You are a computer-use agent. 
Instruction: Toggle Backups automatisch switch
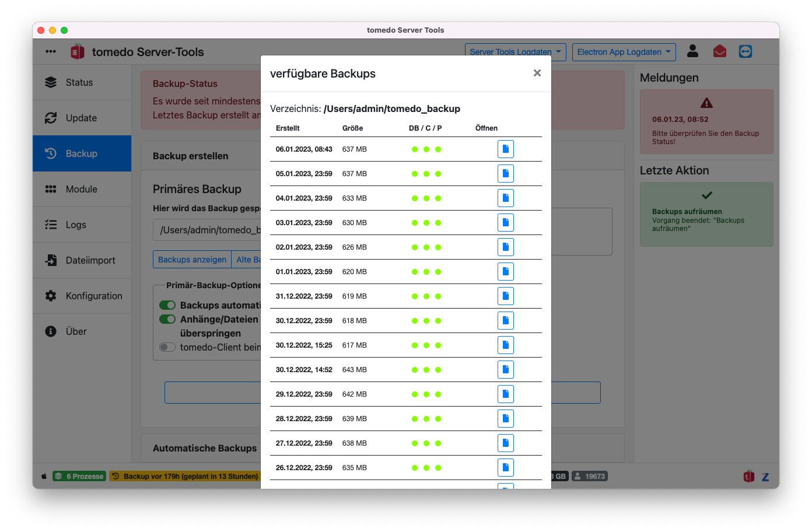tap(167, 305)
